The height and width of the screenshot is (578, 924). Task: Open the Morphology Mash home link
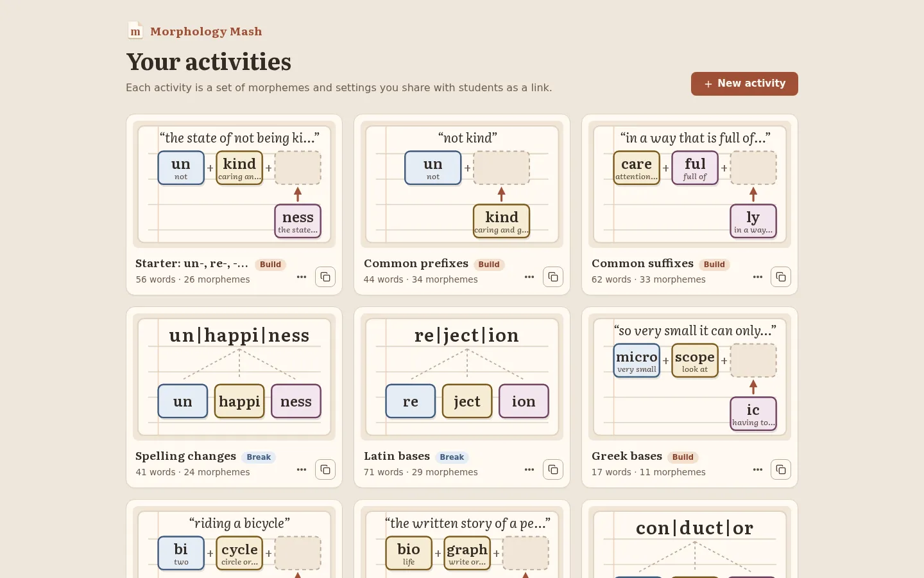194,31
